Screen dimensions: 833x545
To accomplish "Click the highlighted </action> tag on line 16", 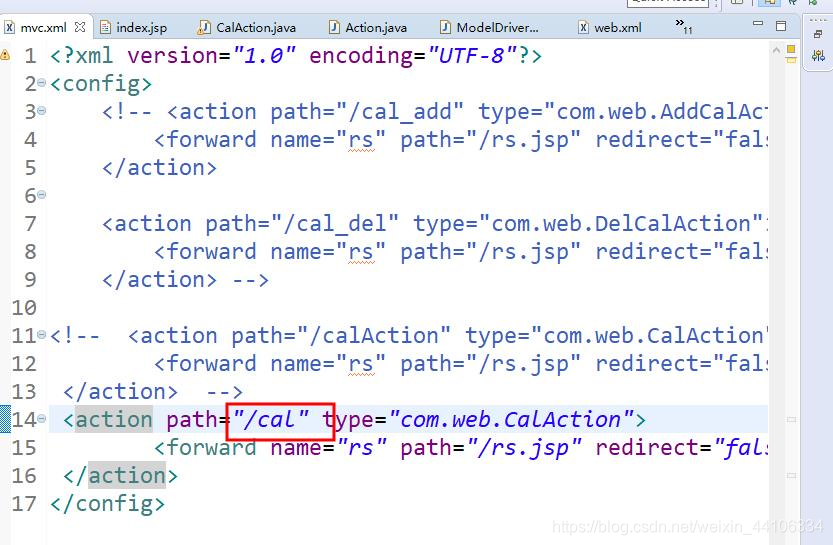I will tap(120, 475).
